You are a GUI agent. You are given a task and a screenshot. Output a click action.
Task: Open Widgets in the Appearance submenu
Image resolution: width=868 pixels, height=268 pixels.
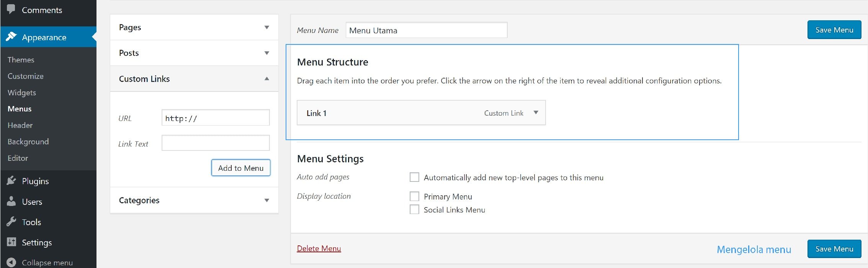click(x=22, y=93)
